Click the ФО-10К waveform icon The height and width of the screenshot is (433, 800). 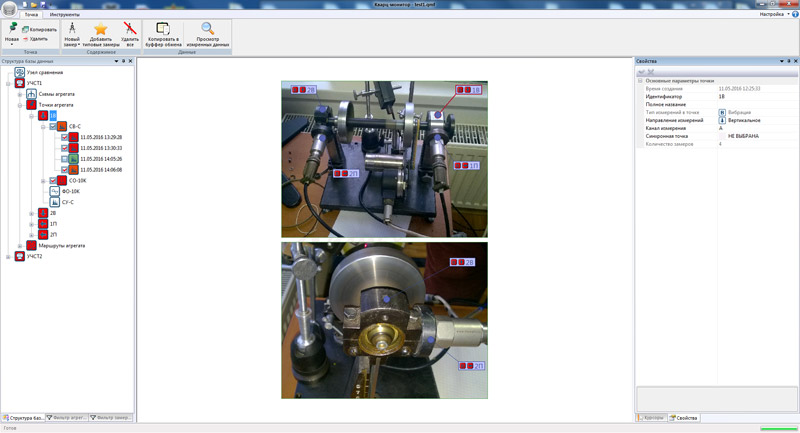click(x=55, y=191)
